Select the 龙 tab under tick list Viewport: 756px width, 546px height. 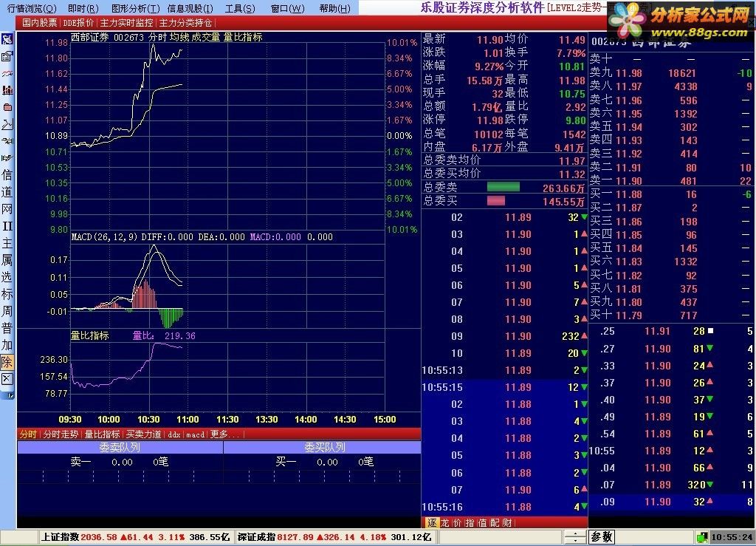coord(444,523)
